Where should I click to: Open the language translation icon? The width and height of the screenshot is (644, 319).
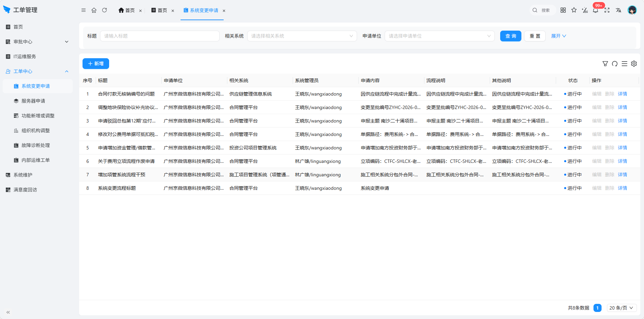point(618,10)
